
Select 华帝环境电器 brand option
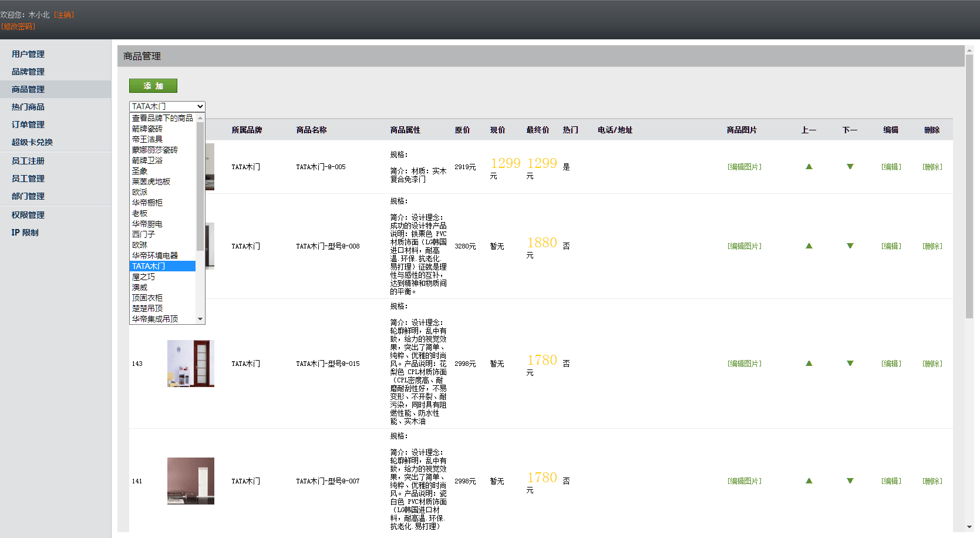point(163,255)
